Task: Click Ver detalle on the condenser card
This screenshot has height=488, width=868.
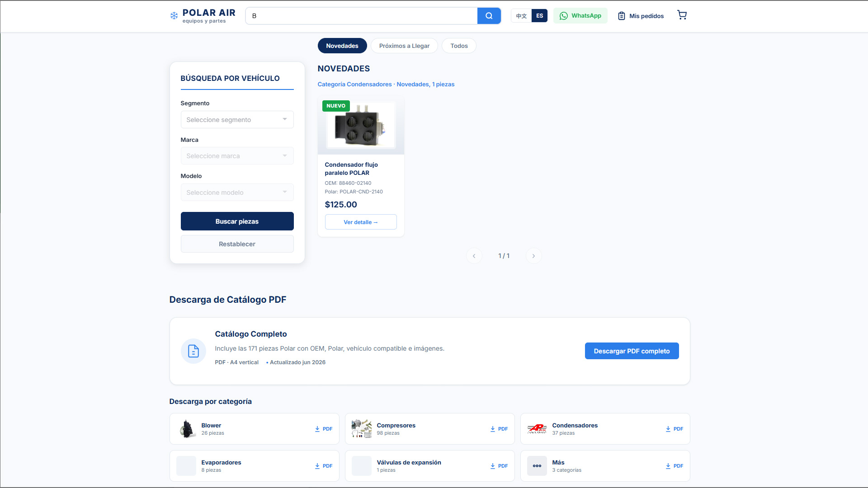Action: (x=361, y=222)
